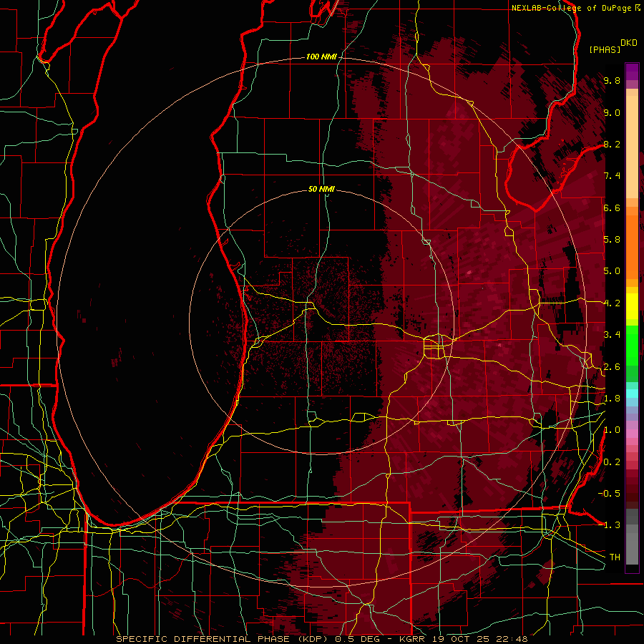Click the [PHAS] legend heading

point(605,49)
